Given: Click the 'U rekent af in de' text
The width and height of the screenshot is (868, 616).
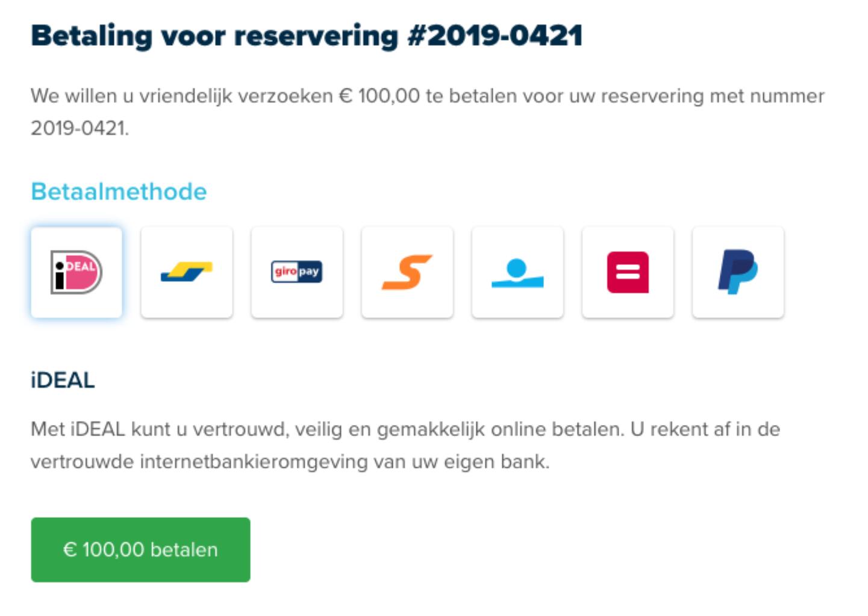Looking at the screenshot, I should (705, 429).
